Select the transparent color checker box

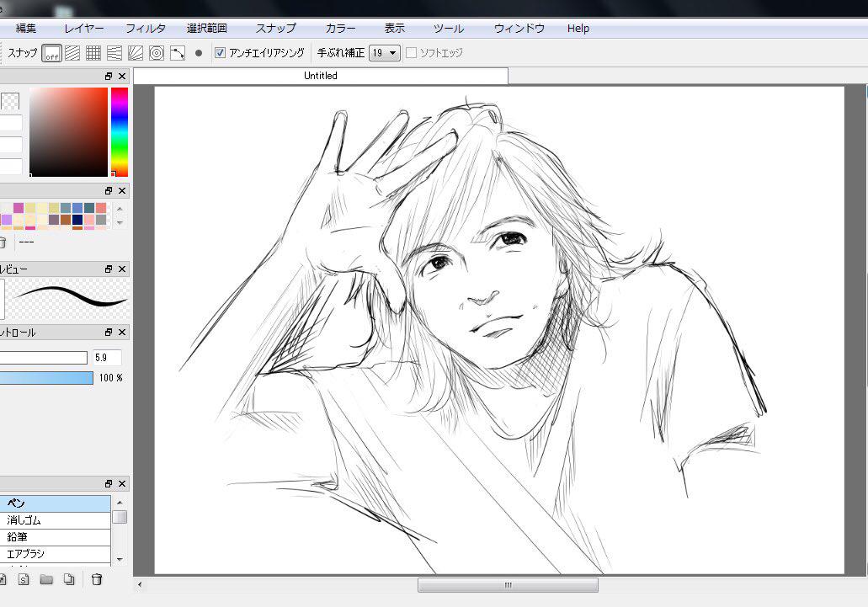(10, 101)
